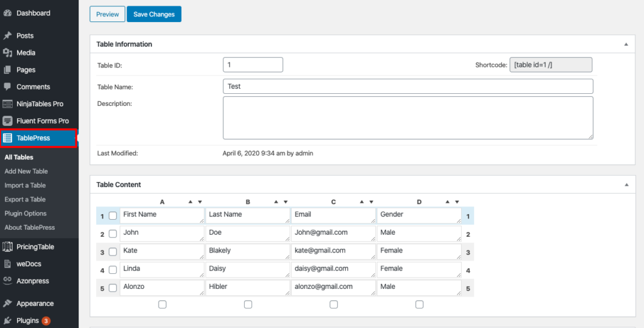The height and width of the screenshot is (328, 644).
Task: Sort column A ascending with up arrow
Action: pos(190,202)
